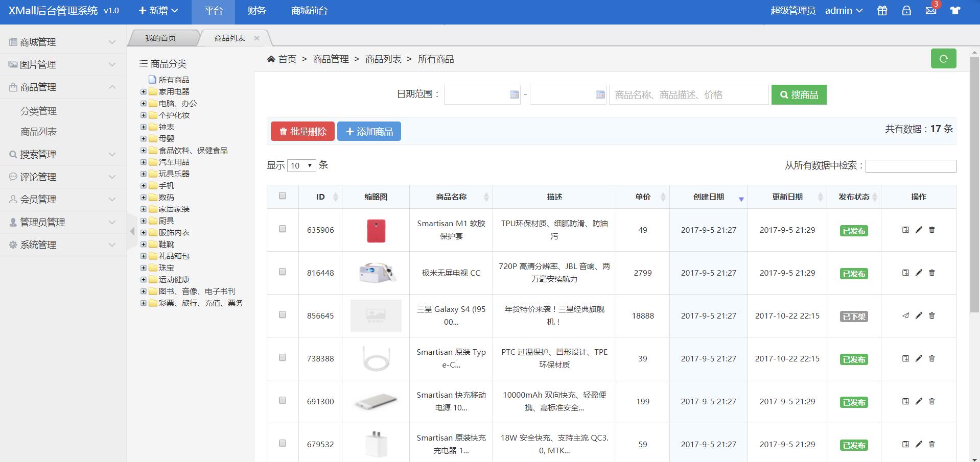Edit product 816448 with the pencil icon
This screenshot has width=980, height=462.
918,273
